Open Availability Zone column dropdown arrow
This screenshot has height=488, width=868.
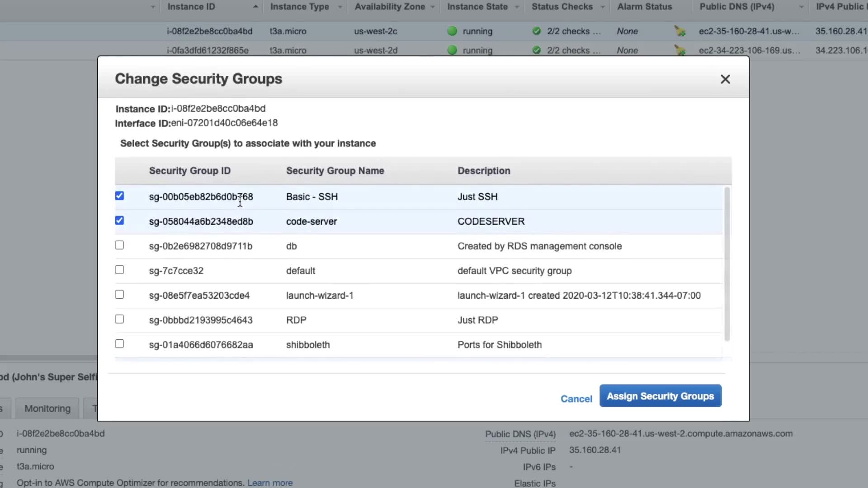433,7
